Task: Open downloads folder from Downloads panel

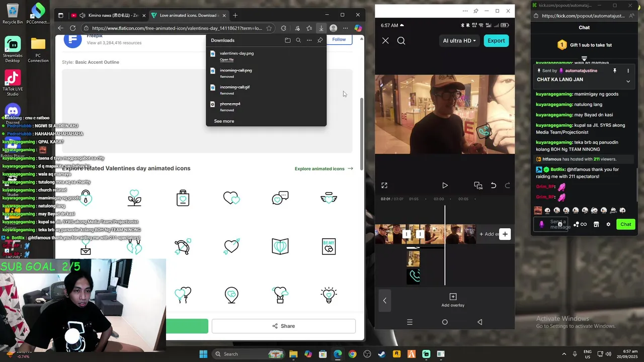Action: pos(288,40)
